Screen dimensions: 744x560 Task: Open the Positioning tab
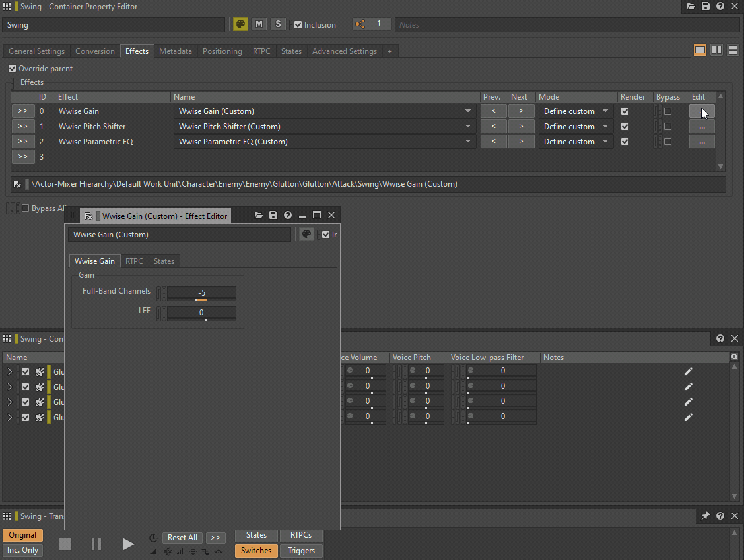(222, 51)
